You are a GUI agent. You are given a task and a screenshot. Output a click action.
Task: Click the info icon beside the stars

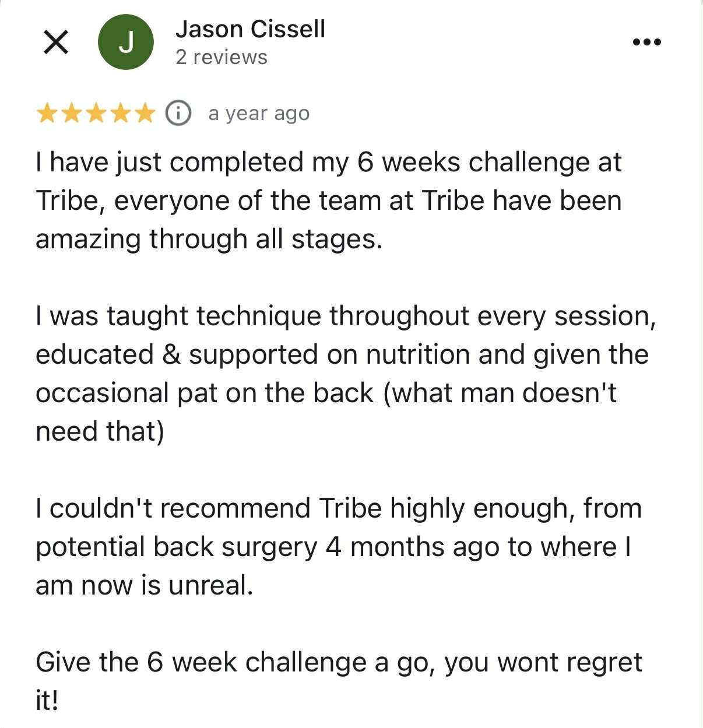pyautogui.click(x=178, y=113)
